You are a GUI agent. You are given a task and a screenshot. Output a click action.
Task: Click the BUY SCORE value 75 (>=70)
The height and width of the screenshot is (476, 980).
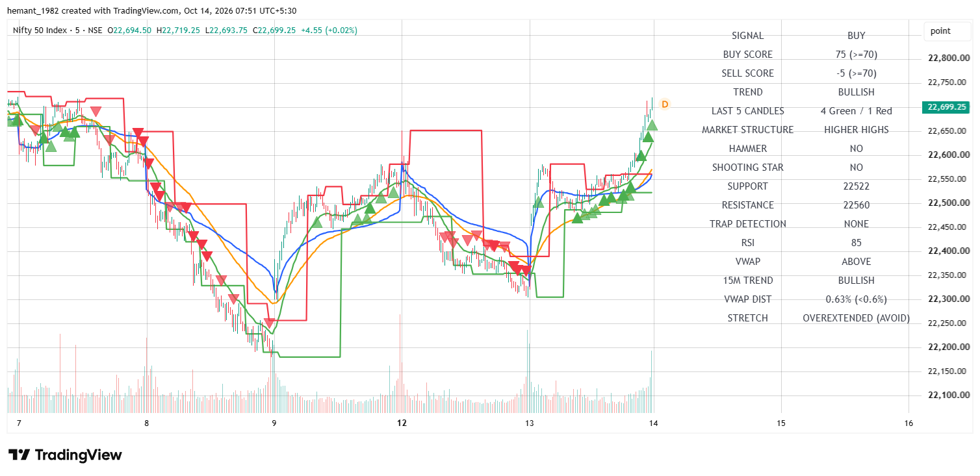click(857, 55)
